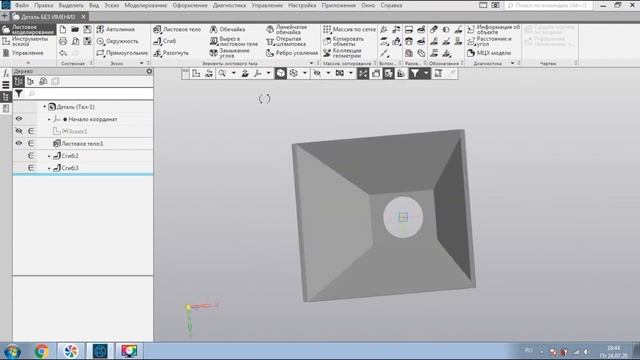The width and height of the screenshot is (640, 360).
Task: Show hidden Эскиз:1 via crossed eye
Action: click(x=19, y=131)
